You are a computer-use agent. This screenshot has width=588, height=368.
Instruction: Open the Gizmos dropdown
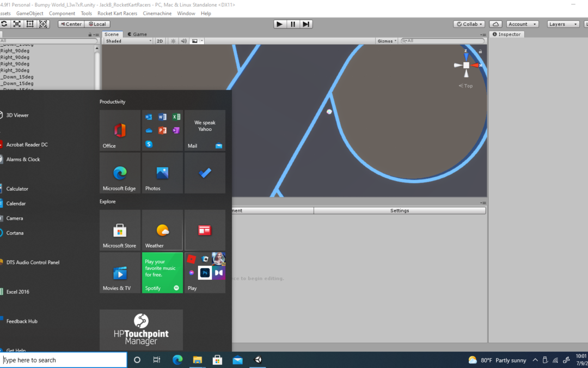point(386,41)
